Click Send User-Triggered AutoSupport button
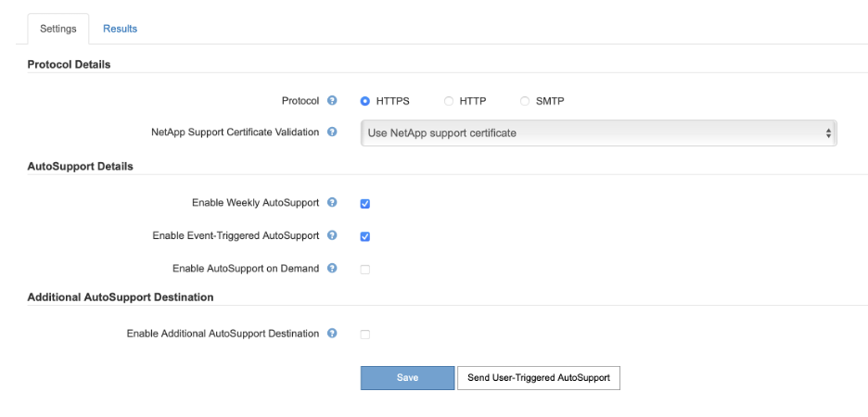This screenshot has height=417, width=868. (x=539, y=378)
